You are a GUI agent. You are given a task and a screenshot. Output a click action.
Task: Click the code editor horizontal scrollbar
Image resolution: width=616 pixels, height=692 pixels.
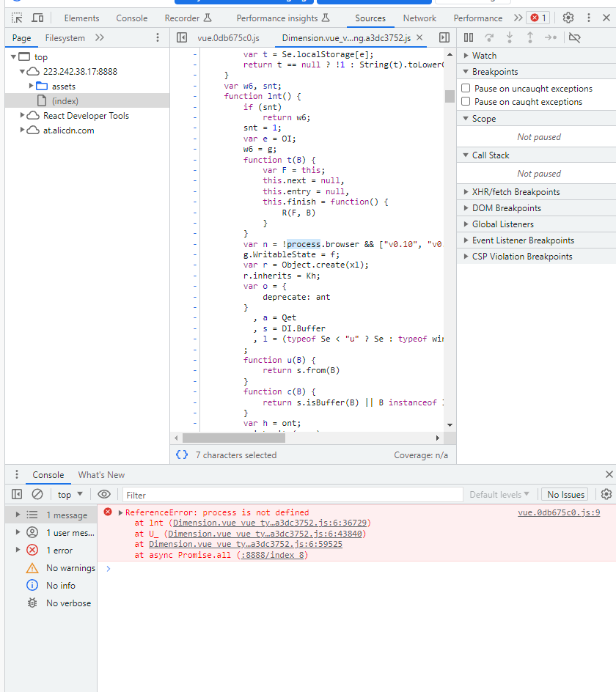point(234,438)
